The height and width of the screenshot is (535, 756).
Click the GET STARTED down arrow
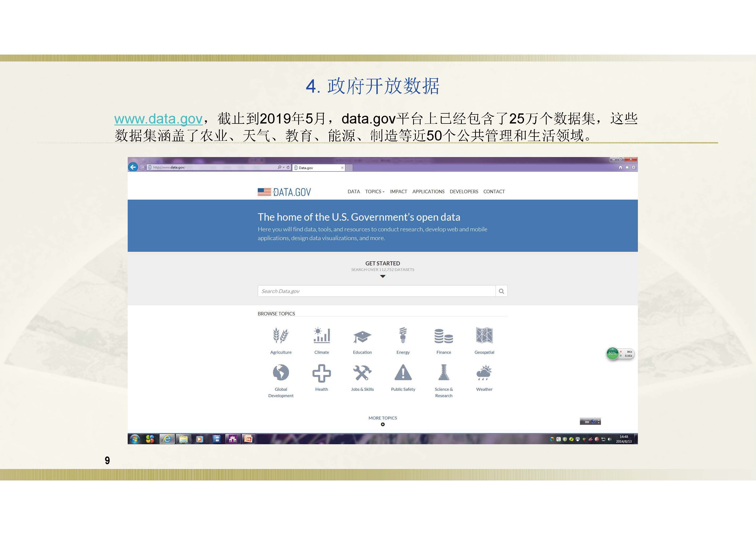[x=383, y=276]
